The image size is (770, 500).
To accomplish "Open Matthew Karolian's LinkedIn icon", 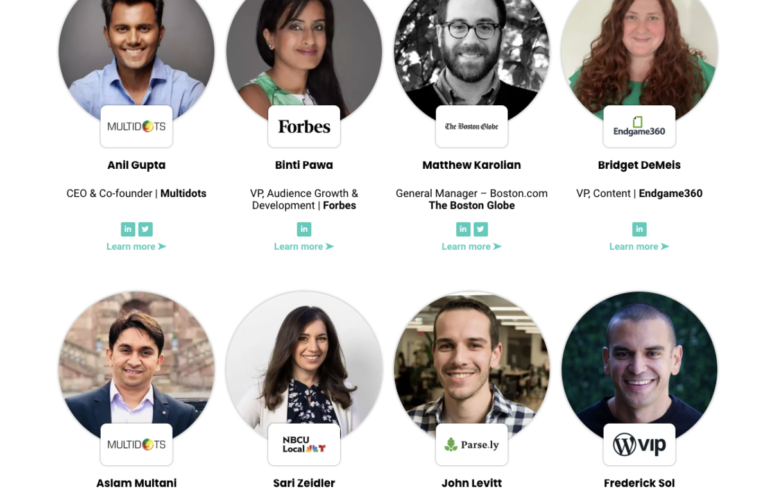I will click(463, 229).
